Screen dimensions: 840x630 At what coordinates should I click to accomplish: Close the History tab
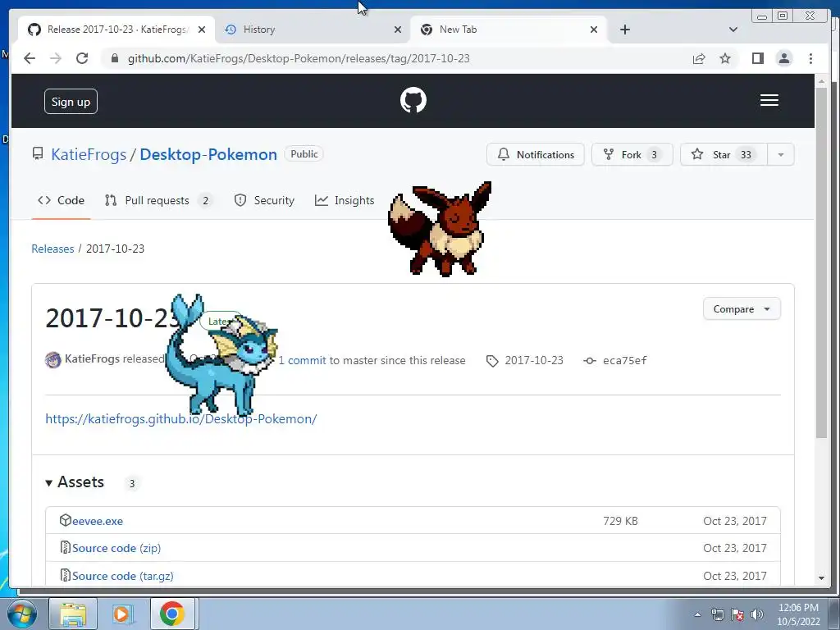pyautogui.click(x=398, y=30)
